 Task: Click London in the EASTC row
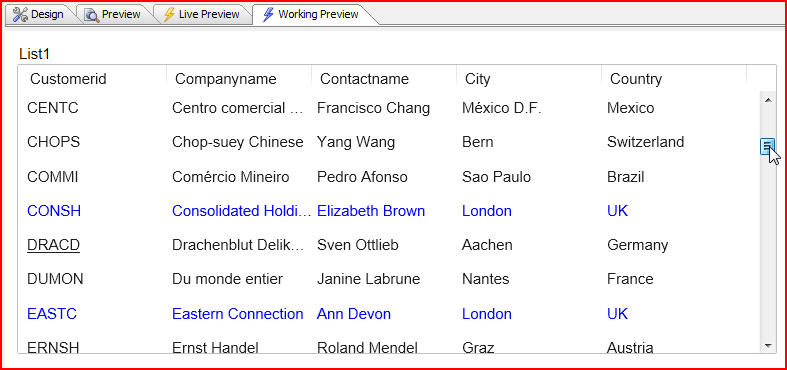(486, 314)
